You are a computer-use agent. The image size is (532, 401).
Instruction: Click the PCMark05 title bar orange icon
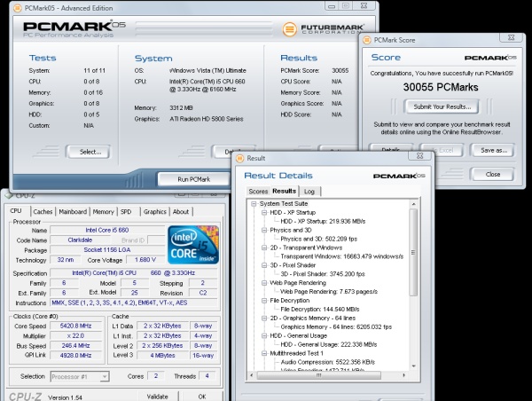click(x=18, y=8)
